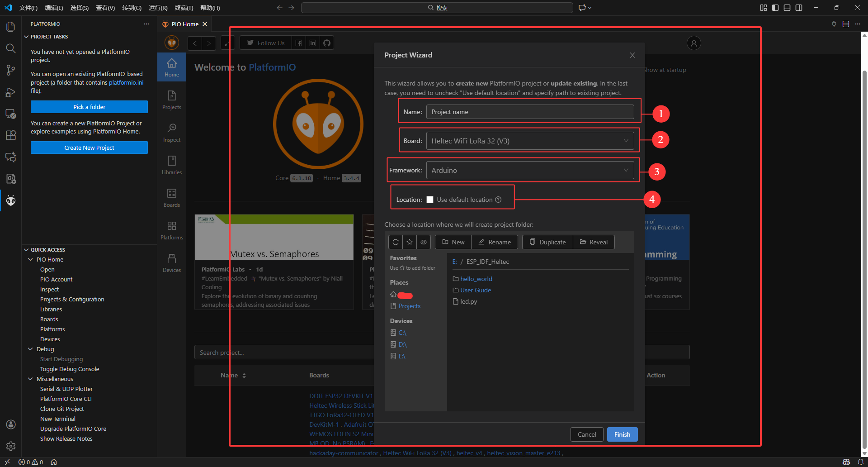The image size is (868, 467).
Task: Select the PlatformIO alien icon in the activity bar
Action: (x=10, y=200)
